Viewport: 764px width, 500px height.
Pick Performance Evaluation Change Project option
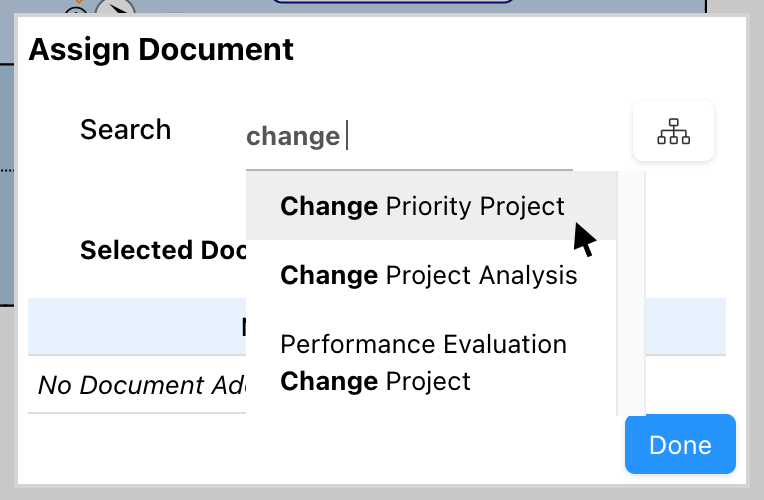[x=423, y=362]
